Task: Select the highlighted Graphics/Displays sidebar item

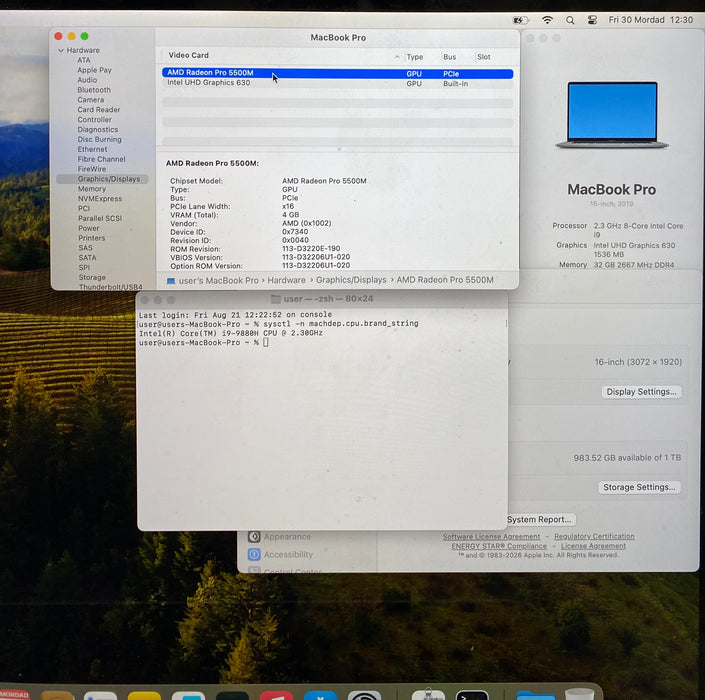Action: pyautogui.click(x=102, y=179)
